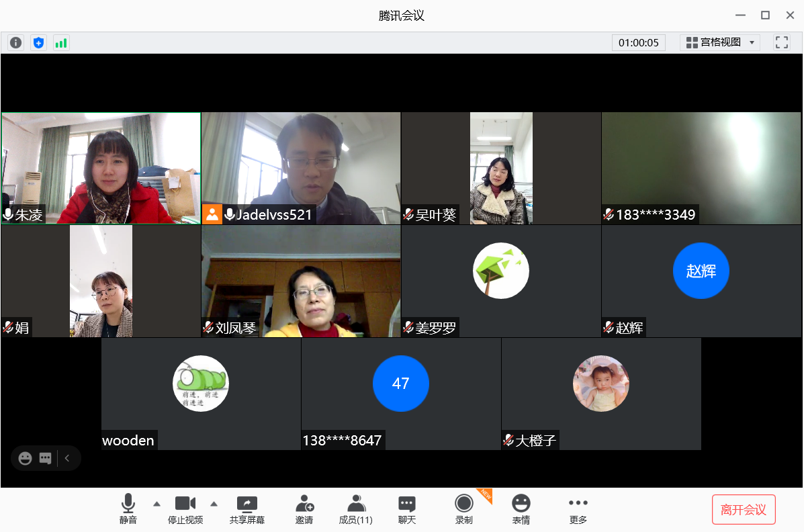The width and height of the screenshot is (804, 532).
Task: Check the green network signal icon
Action: point(61,43)
